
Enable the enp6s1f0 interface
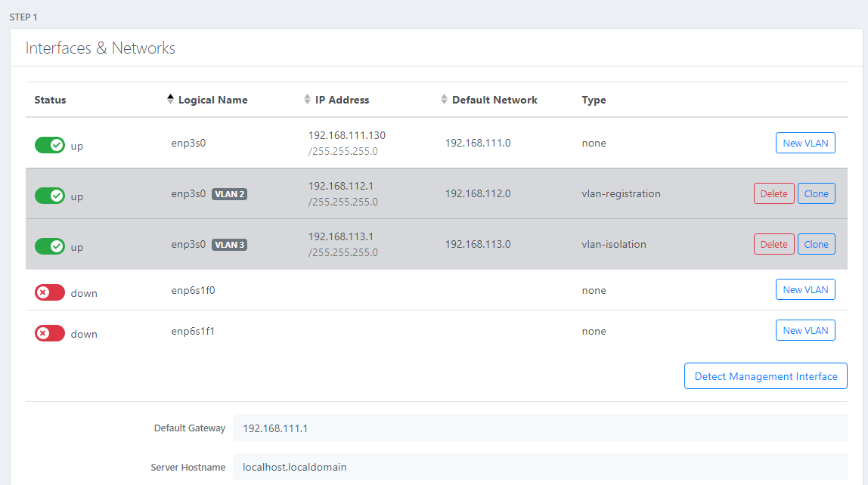49,292
